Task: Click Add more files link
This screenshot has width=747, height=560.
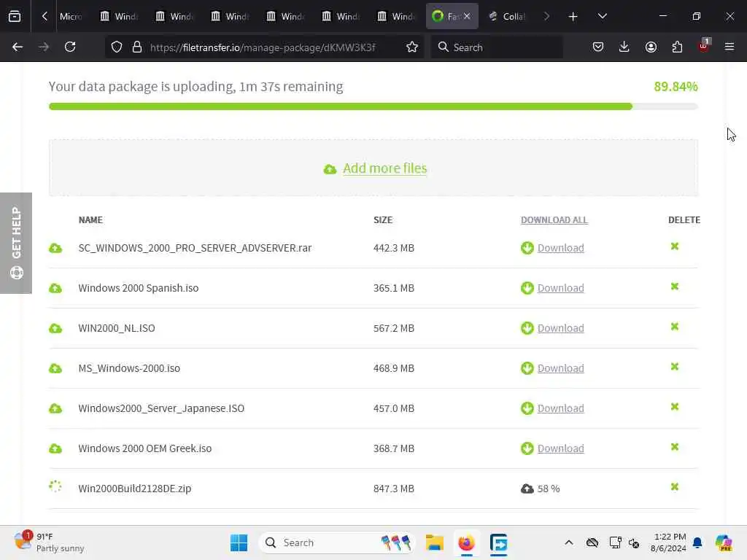Action: 385,168
